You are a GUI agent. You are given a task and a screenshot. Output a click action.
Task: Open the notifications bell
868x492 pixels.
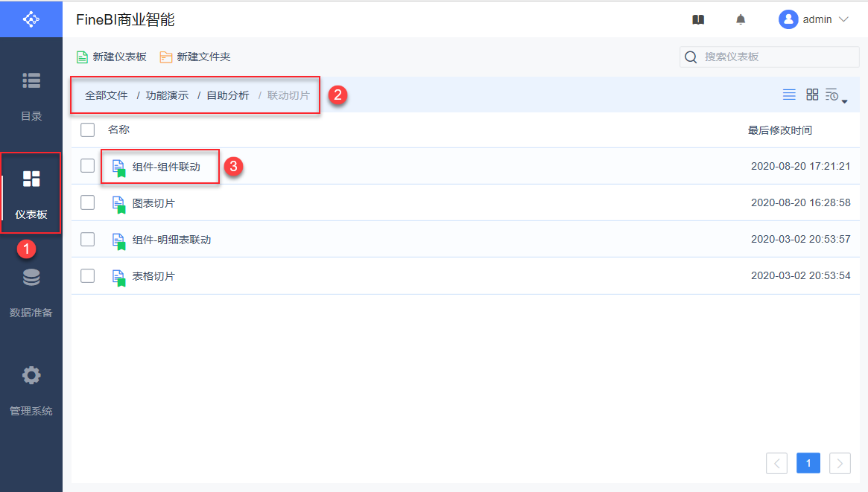coord(741,20)
